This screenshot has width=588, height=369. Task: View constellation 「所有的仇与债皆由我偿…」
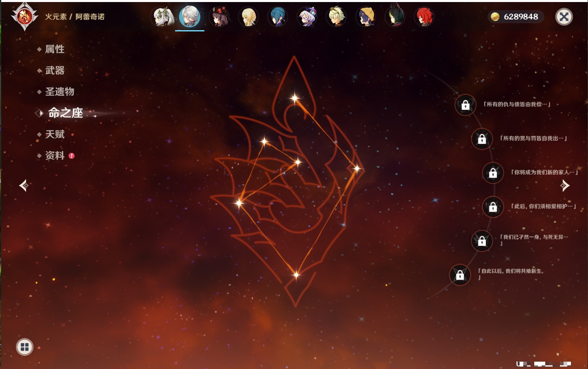click(x=517, y=104)
